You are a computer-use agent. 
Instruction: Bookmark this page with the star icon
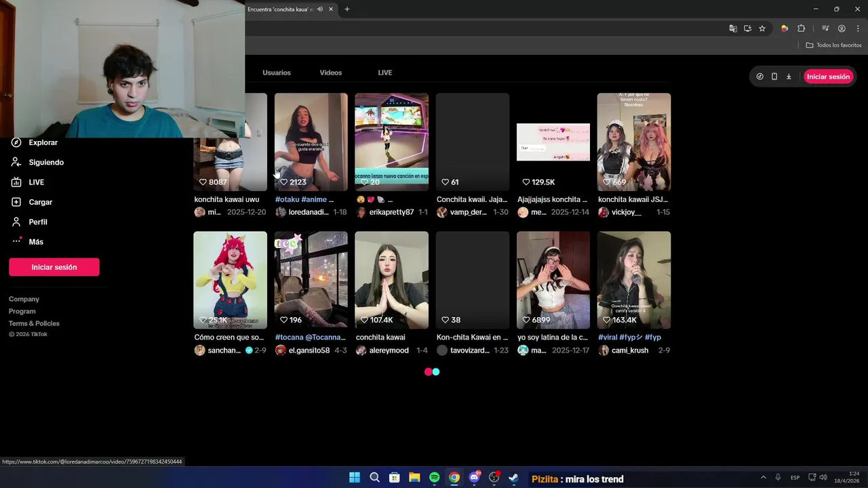point(762,28)
